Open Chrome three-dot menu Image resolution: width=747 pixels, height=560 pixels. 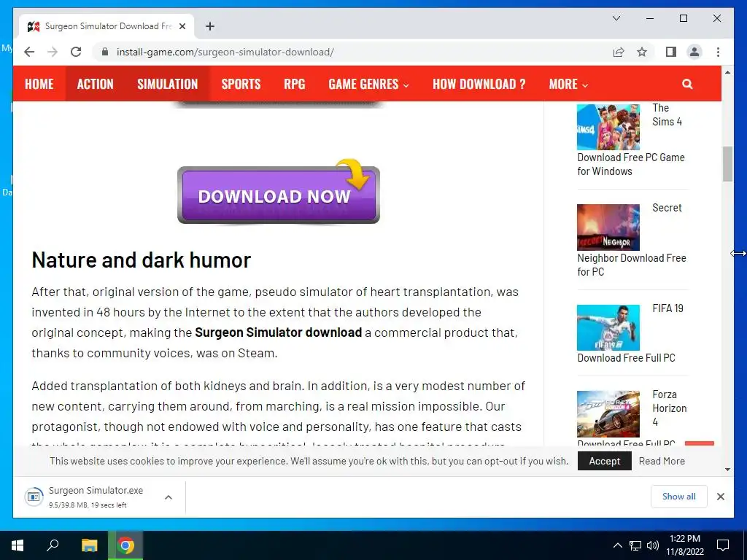tap(718, 52)
